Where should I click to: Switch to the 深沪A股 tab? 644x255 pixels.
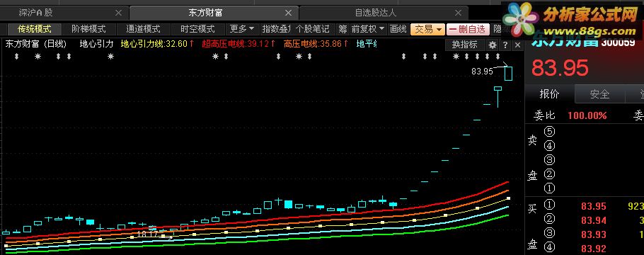tap(36, 13)
